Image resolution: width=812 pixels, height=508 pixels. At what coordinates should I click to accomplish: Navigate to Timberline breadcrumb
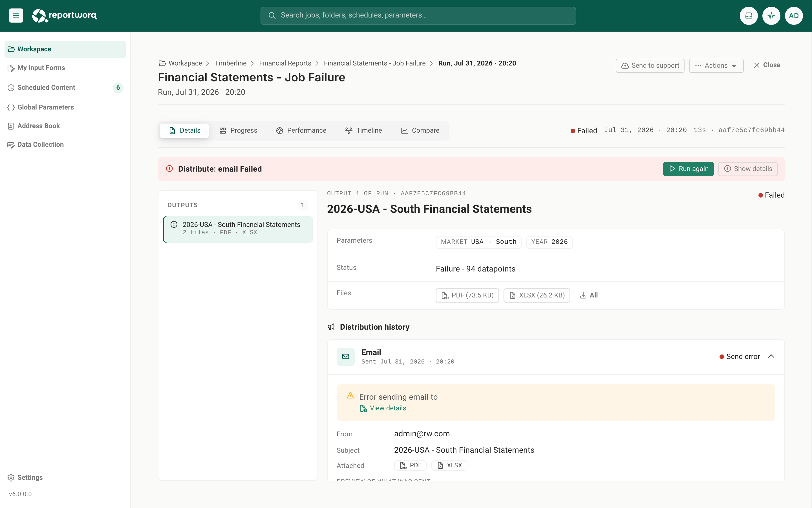231,63
